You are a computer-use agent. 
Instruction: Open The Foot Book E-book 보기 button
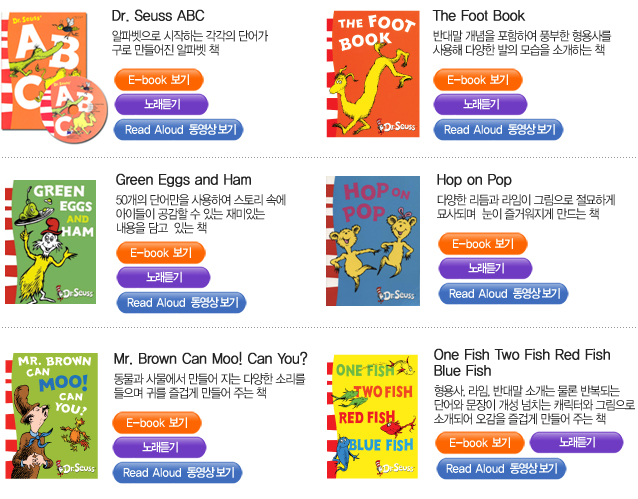pyautogui.click(x=478, y=80)
